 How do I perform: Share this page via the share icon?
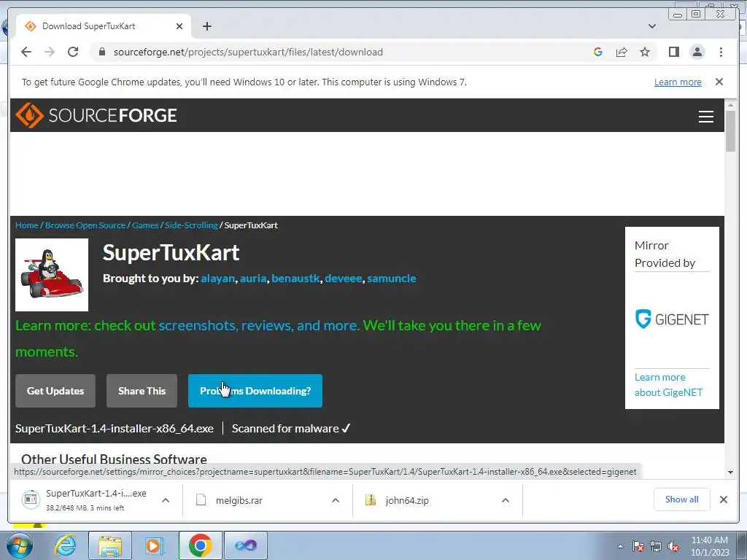click(x=622, y=52)
